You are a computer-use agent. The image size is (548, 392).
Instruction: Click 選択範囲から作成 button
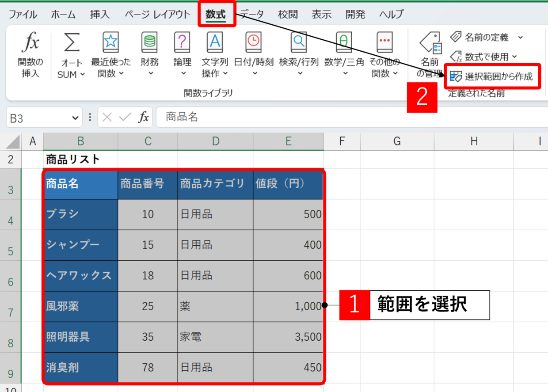(x=492, y=76)
